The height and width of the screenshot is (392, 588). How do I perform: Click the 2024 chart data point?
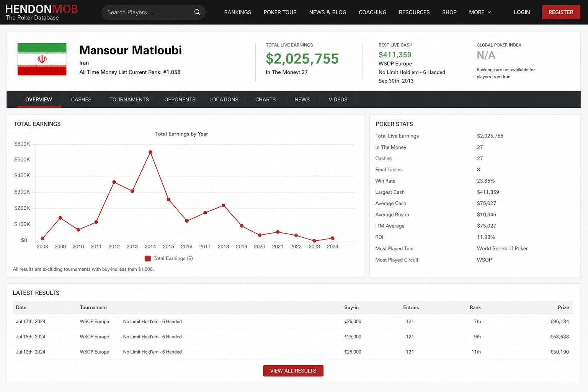(333, 238)
